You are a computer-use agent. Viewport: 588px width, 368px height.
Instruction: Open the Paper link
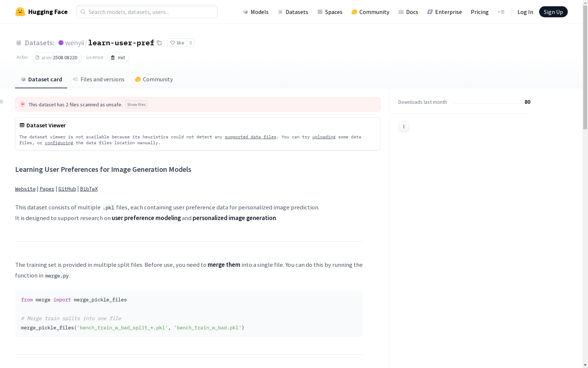click(x=47, y=189)
